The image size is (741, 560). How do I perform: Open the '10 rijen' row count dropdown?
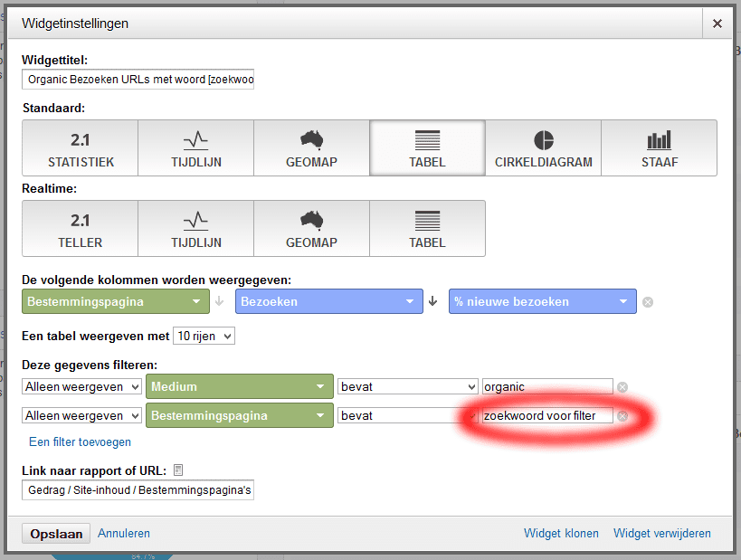point(204,336)
